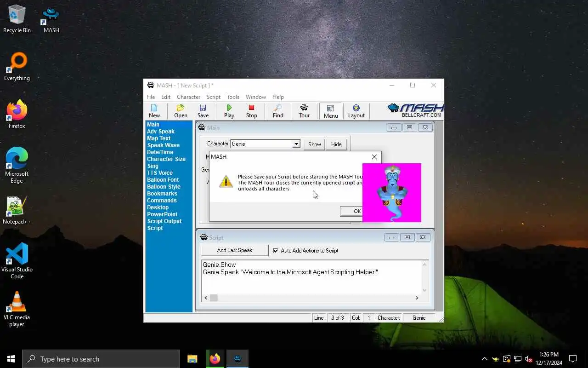This screenshot has height=368, width=588.
Task: Select Desktop in the sidebar
Action: [158, 207]
